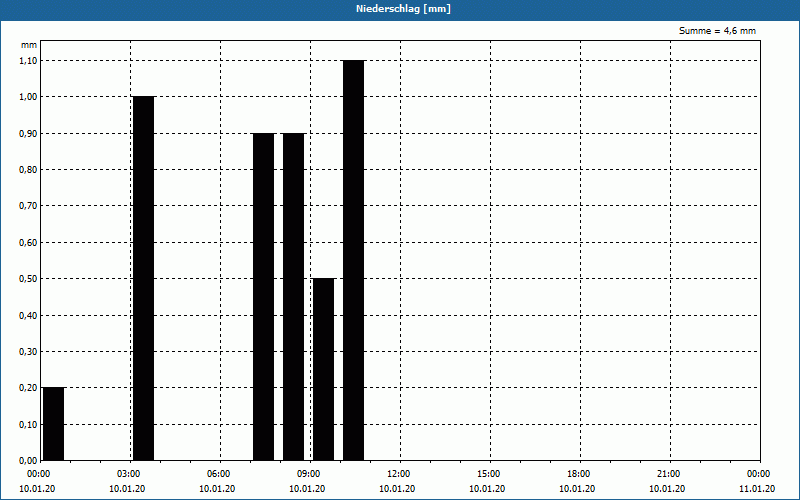
Task: Select the 09:00 time label
Action: 307,474
